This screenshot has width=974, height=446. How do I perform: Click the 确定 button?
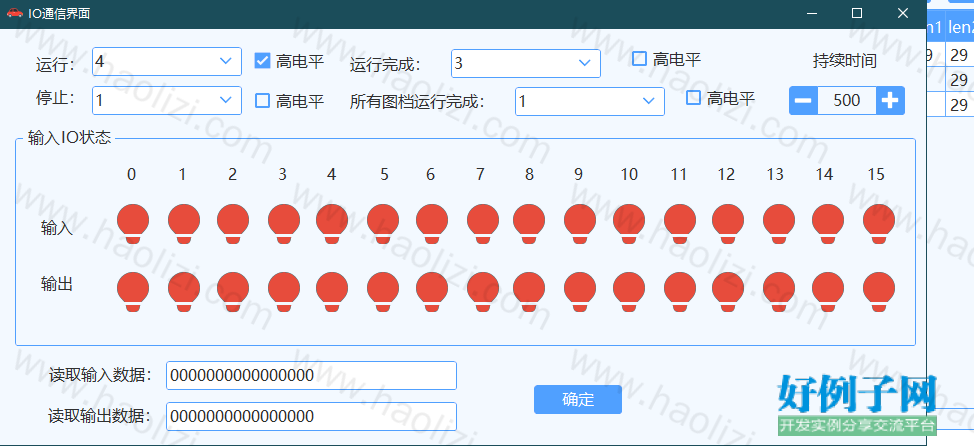[x=578, y=399]
